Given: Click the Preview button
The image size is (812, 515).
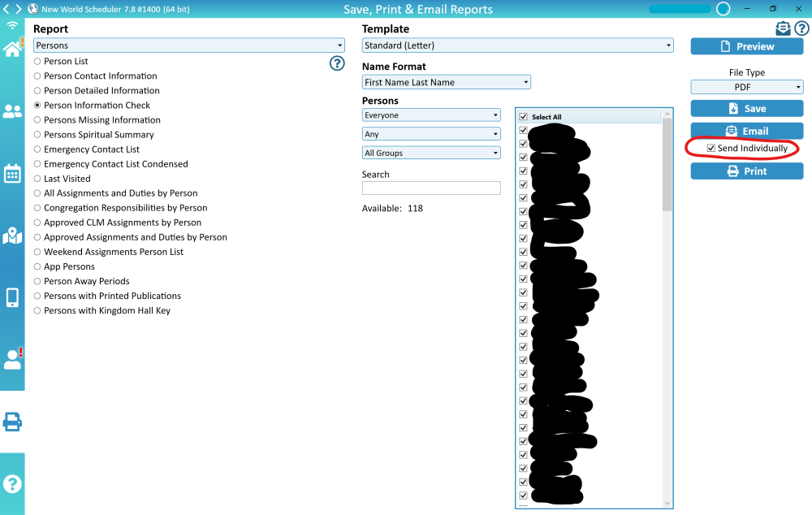Looking at the screenshot, I should click(747, 46).
